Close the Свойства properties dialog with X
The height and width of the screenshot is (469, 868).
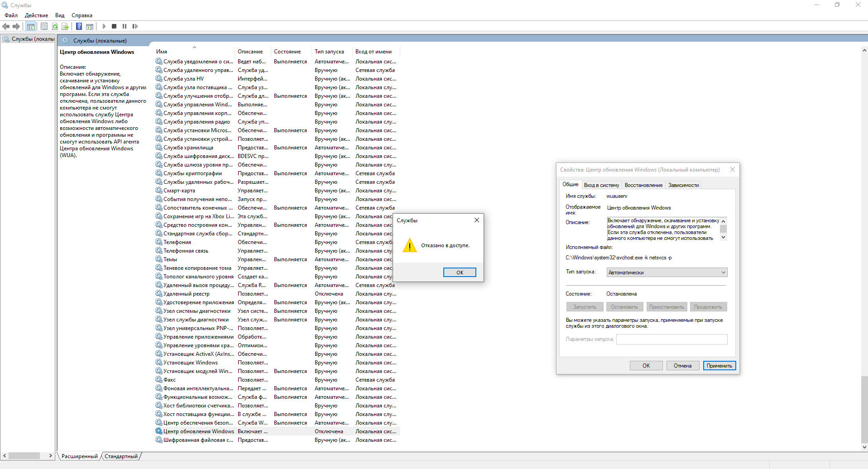click(x=733, y=169)
